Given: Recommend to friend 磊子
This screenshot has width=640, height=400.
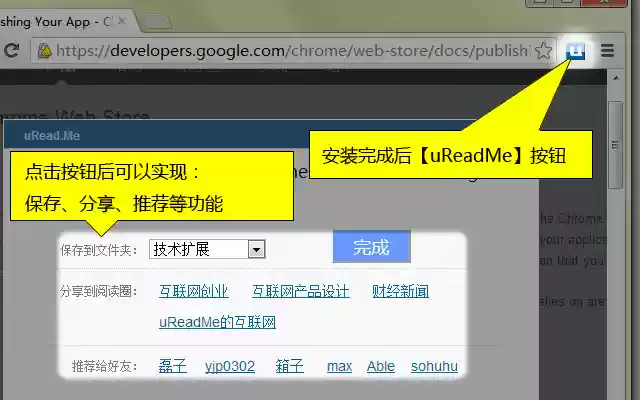Looking at the screenshot, I should tap(173, 366).
